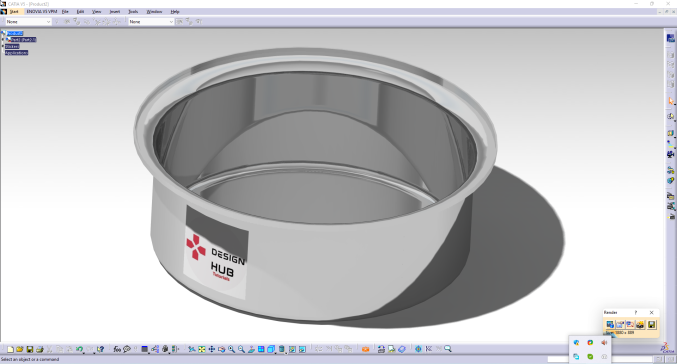Zoom in with the plus magnifier icon
The height and width of the screenshot is (364, 677).
coord(231,349)
